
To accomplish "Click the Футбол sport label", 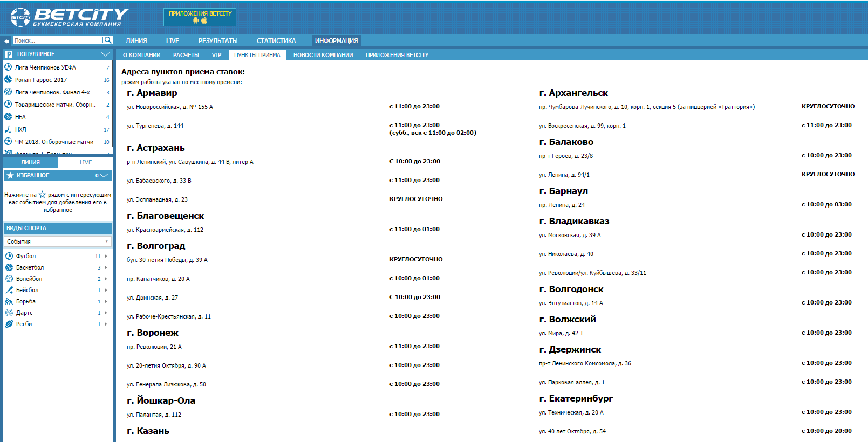I will click(x=26, y=256).
